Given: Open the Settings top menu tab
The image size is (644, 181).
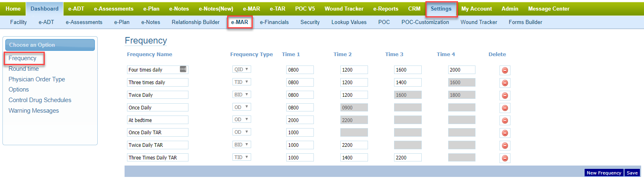Looking at the screenshot, I should point(441,9).
